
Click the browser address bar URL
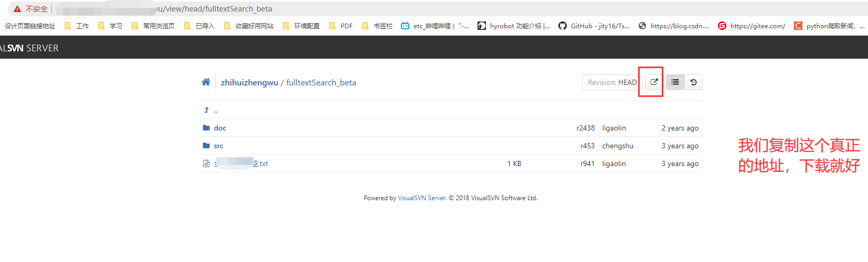(x=164, y=9)
